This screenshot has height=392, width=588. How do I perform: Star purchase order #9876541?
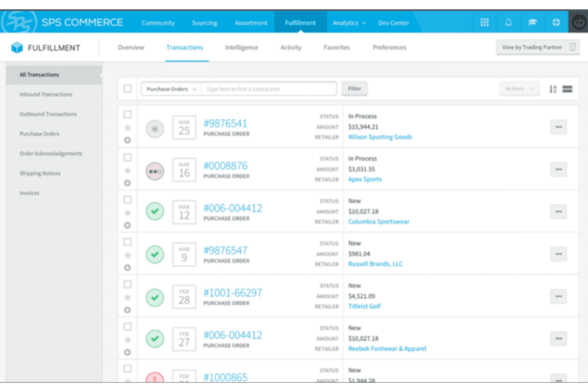coord(128,127)
